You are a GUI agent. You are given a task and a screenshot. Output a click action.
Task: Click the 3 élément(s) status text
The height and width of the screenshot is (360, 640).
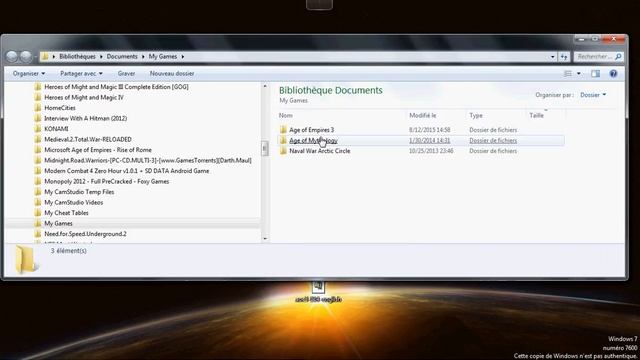[69, 251]
